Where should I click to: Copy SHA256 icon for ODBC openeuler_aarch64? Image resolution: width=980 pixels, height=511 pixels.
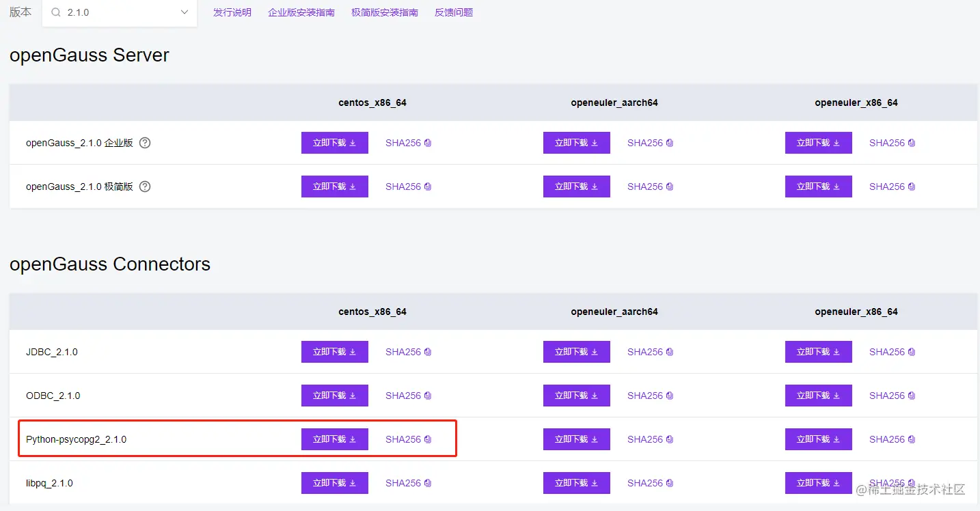coord(670,396)
